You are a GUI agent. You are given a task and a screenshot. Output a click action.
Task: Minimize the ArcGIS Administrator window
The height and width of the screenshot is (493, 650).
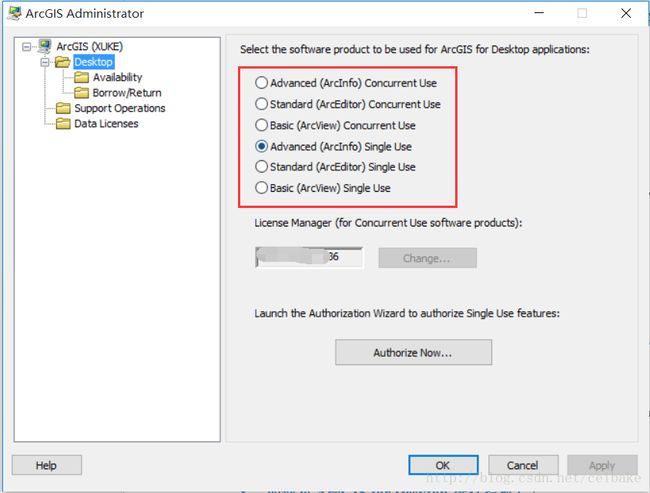tap(539, 13)
